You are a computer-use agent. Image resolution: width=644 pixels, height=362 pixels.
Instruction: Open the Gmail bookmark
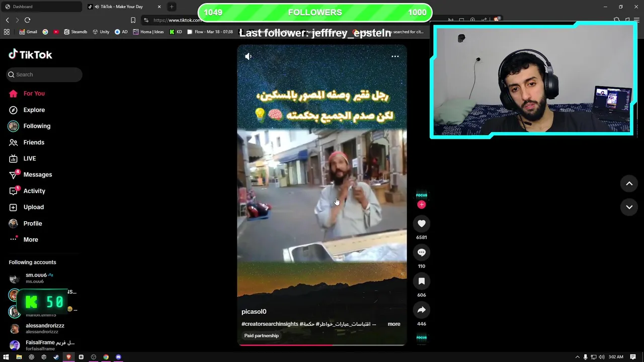(x=28, y=32)
